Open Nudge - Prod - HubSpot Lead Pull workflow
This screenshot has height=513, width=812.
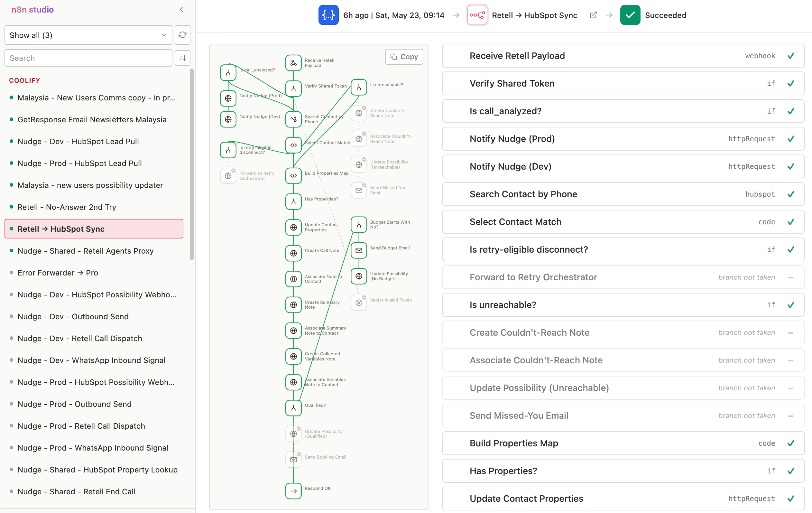[94, 163]
